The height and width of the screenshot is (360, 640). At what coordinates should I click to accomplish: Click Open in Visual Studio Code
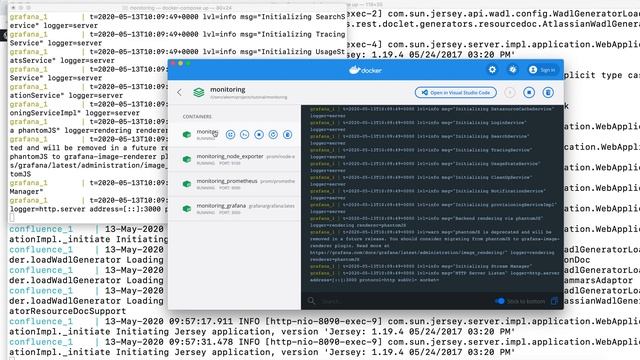point(456,93)
